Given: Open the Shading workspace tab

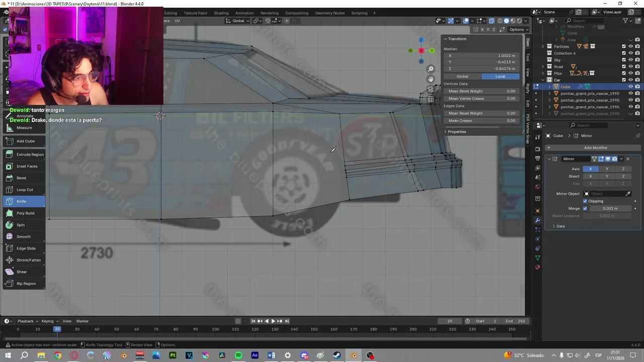Looking at the screenshot, I should (221, 13).
